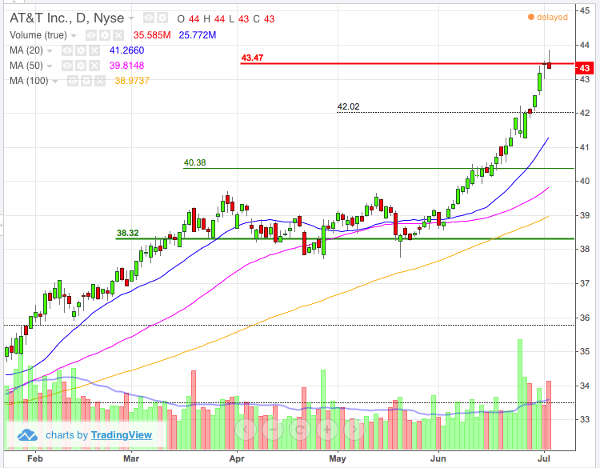Image resolution: width=600 pixels, height=468 pixels.
Task: Click the Feb label on time axis
Action: tap(35, 458)
